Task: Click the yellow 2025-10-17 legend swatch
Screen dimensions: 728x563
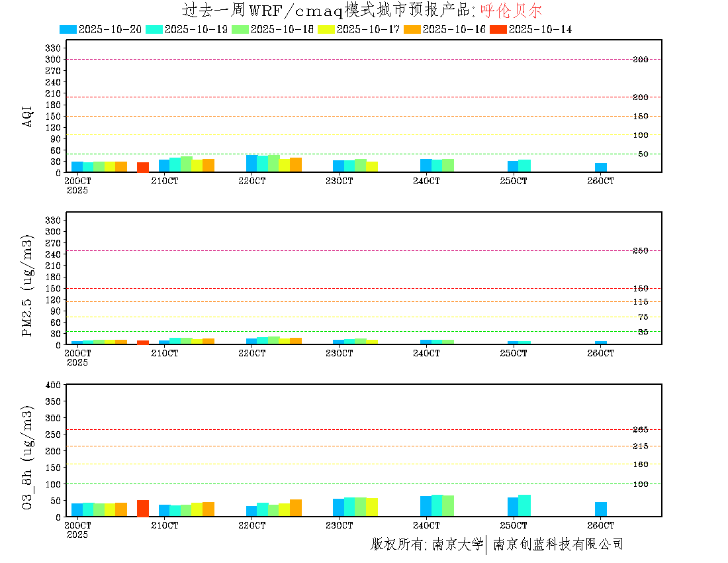Action: coord(326,29)
